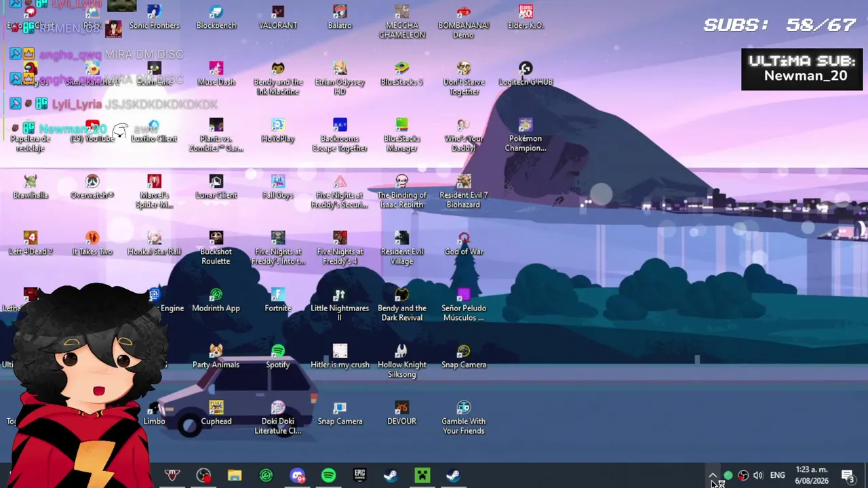Select the MECCHA CHAMELEON shortcut
This screenshot has height=488, width=868.
pyautogui.click(x=402, y=22)
